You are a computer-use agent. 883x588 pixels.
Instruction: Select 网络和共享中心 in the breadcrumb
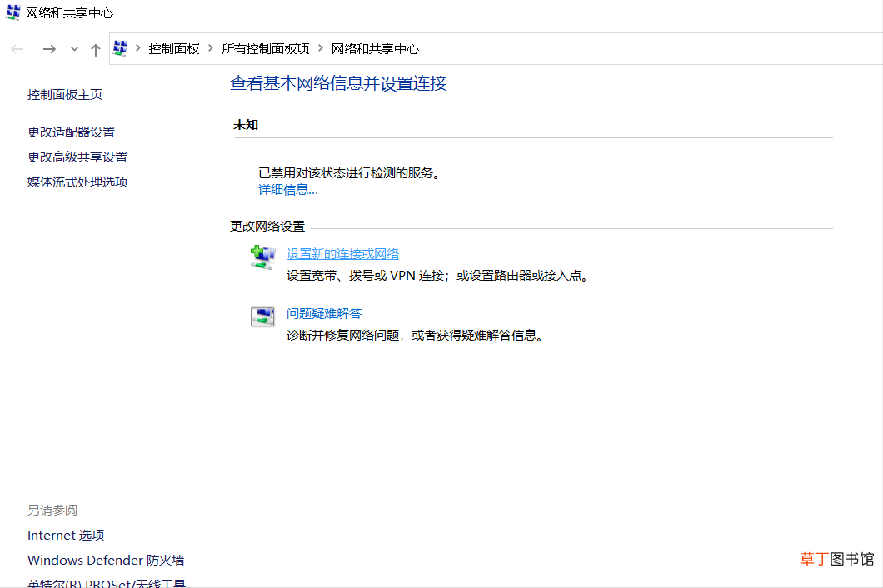[375, 49]
